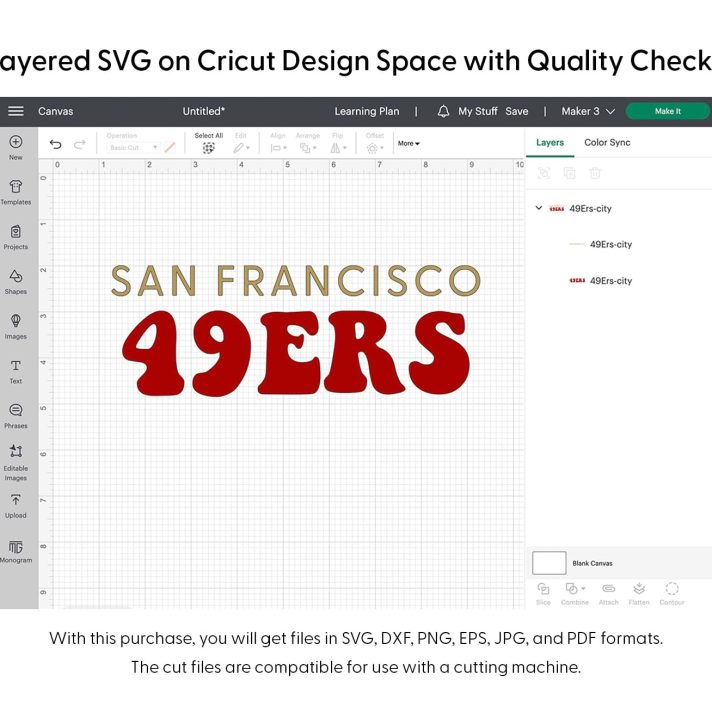Undo the last action
Viewport: 712px width, 712px height.
point(55,144)
